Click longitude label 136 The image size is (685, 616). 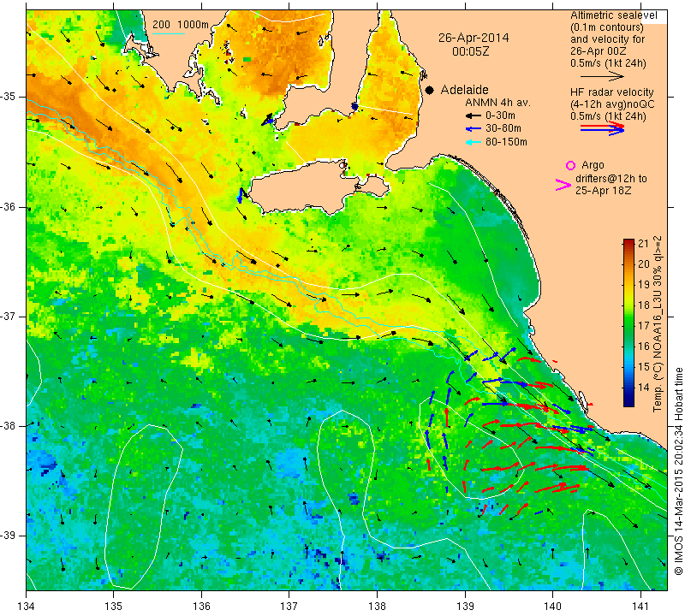click(x=201, y=606)
